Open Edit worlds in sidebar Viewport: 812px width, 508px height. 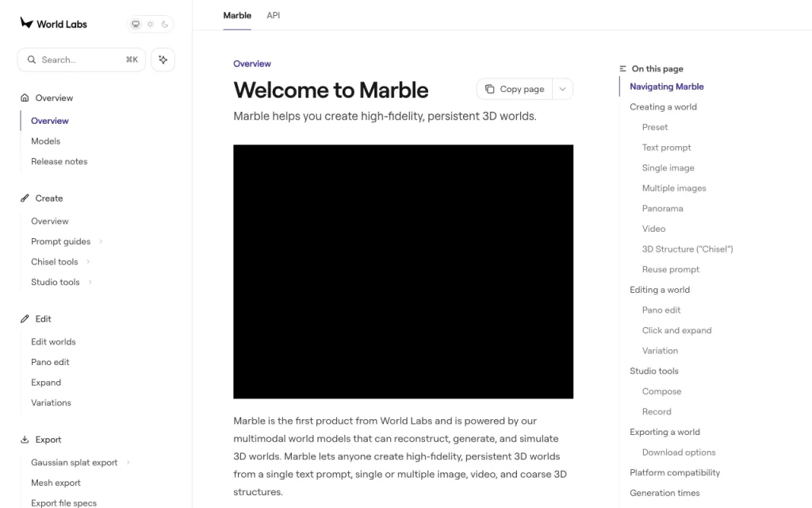pos(53,341)
